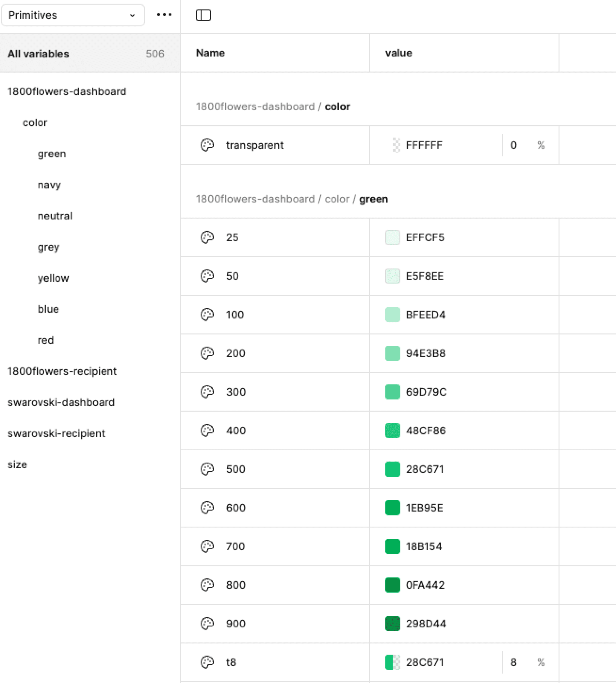Open the Primitives collection dropdown
The image size is (616, 683).
(73, 15)
